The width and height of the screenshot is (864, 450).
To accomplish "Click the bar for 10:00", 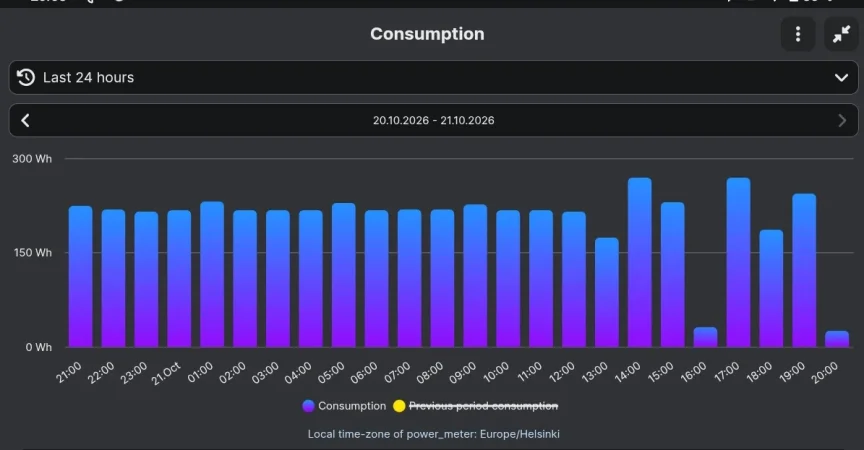I will pos(508,279).
